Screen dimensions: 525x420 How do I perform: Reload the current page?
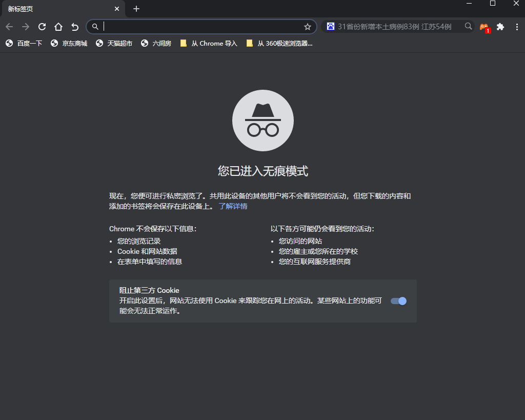pos(42,27)
